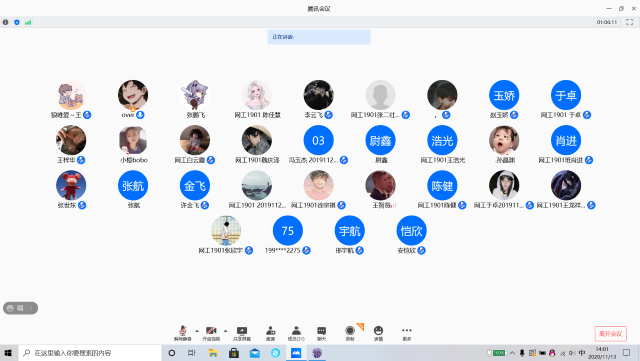Collapse the floating emoji toolbar arrow
The image size is (640, 361).
tap(31, 308)
